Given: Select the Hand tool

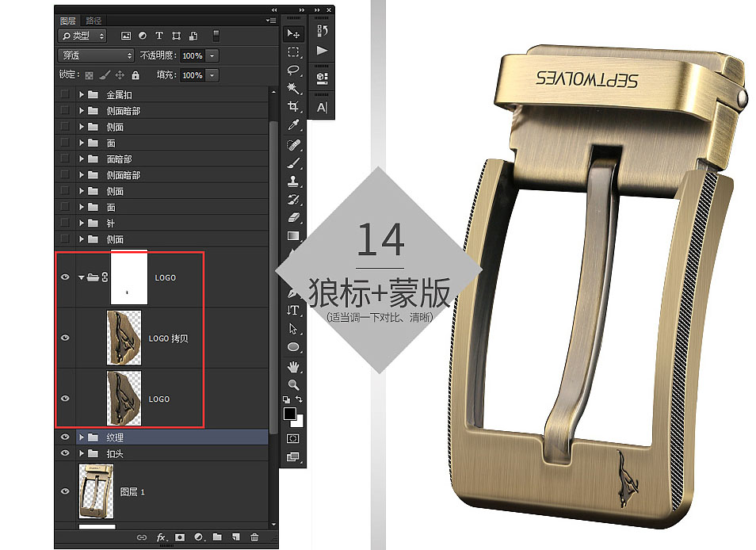Looking at the screenshot, I should pyautogui.click(x=293, y=366).
